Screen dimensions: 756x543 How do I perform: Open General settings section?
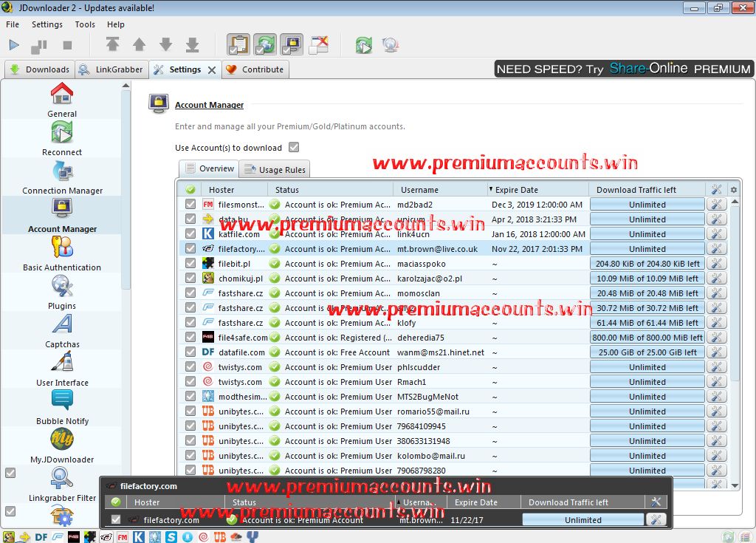62,100
